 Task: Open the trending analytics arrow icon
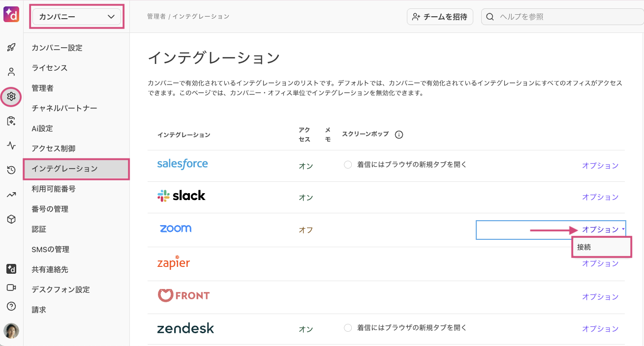(11, 195)
